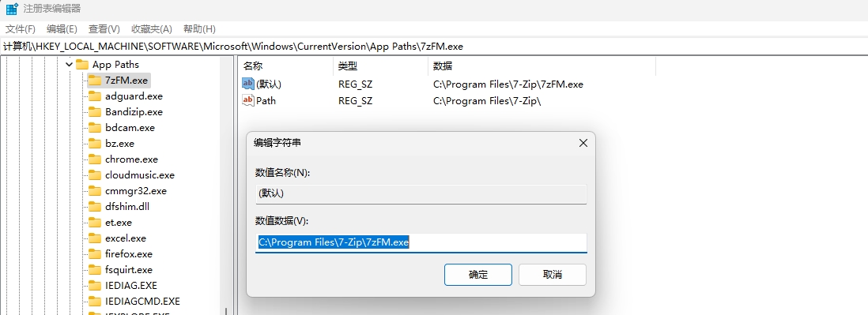
Task: Click 确定 to confirm the string edit
Action: [478, 275]
